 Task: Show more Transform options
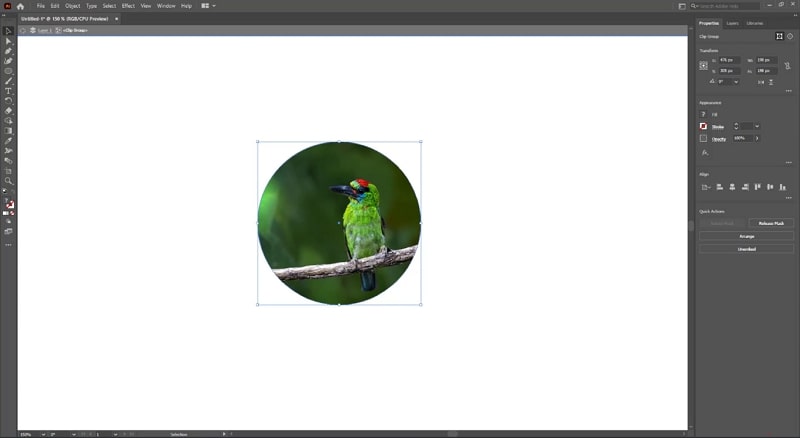[x=789, y=91]
